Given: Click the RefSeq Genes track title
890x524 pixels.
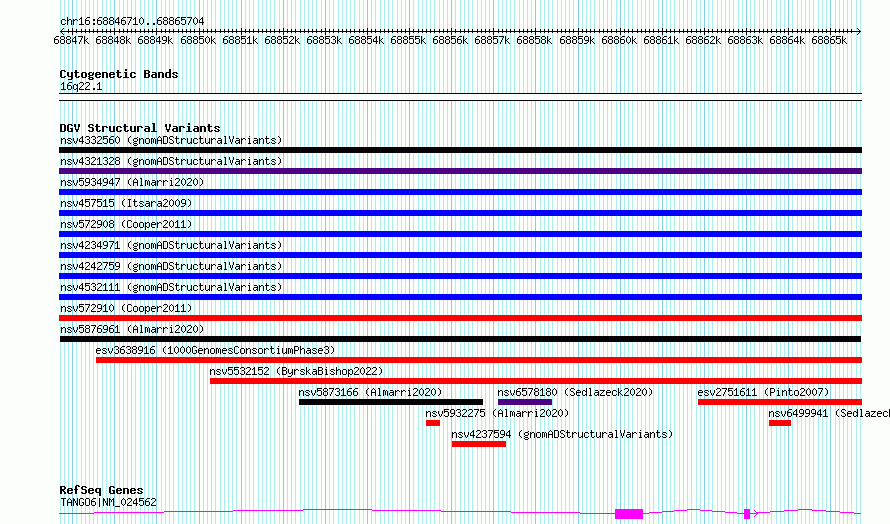Looking at the screenshot, I should click(x=101, y=490).
